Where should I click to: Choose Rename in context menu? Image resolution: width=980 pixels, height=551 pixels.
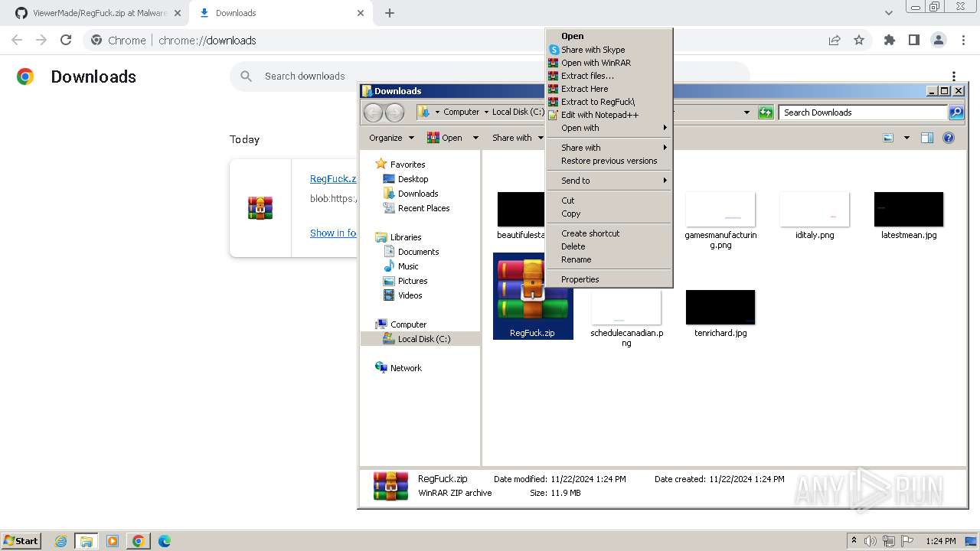click(609, 259)
